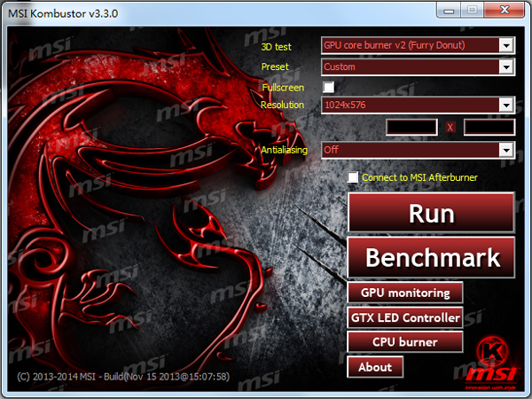Check Connect to MSI Afterburner
Screen dimensions: 532x399
[352, 177]
